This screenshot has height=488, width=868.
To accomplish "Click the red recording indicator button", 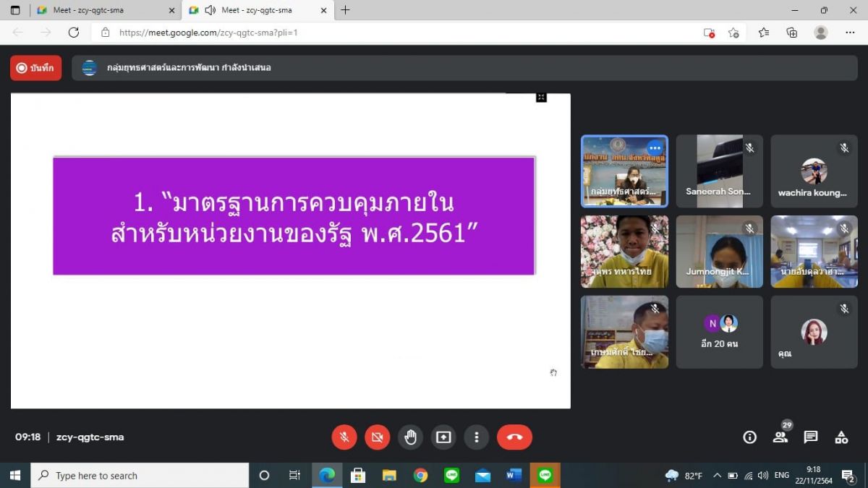I will click(x=36, y=68).
